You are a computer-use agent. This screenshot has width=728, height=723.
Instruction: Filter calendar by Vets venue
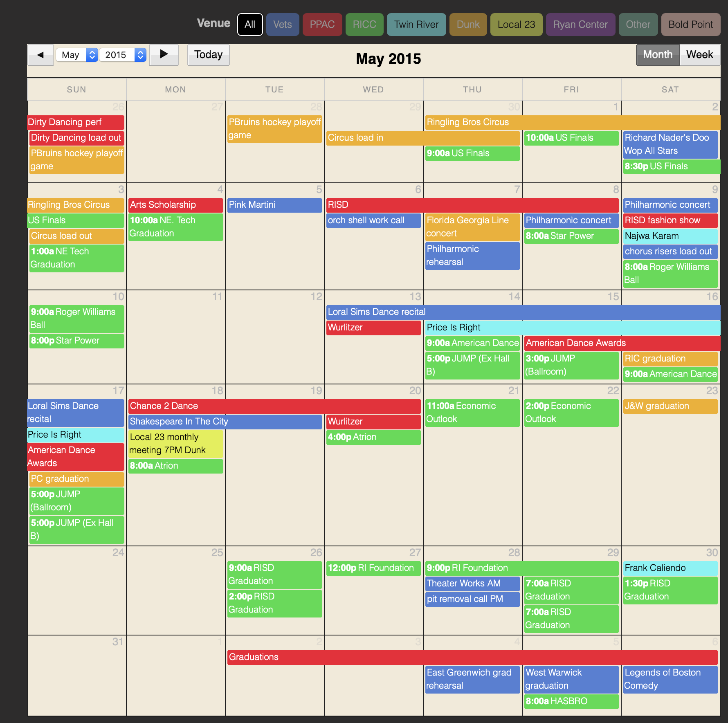282,25
